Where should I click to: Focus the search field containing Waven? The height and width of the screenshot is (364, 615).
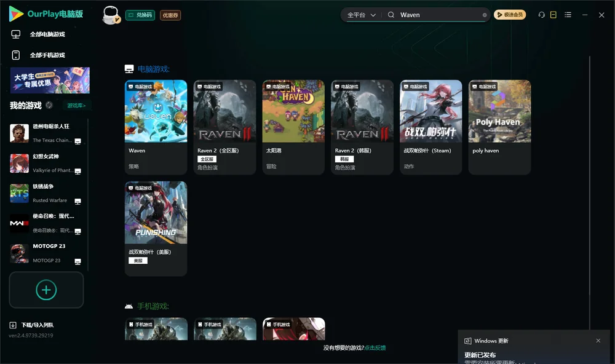pos(439,15)
